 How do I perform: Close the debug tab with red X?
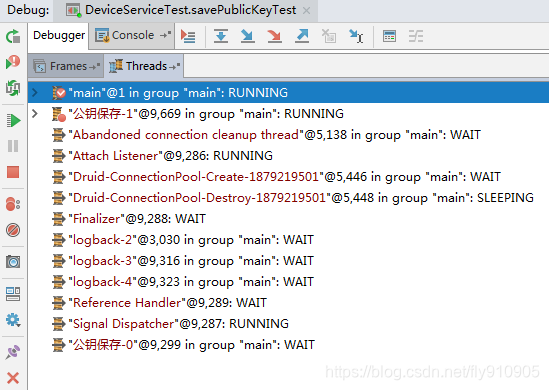[13, 378]
